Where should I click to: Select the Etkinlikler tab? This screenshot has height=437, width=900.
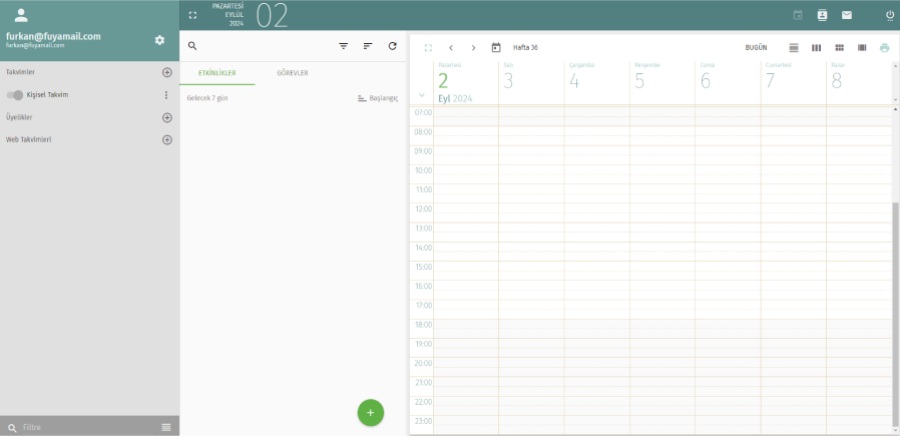216,74
